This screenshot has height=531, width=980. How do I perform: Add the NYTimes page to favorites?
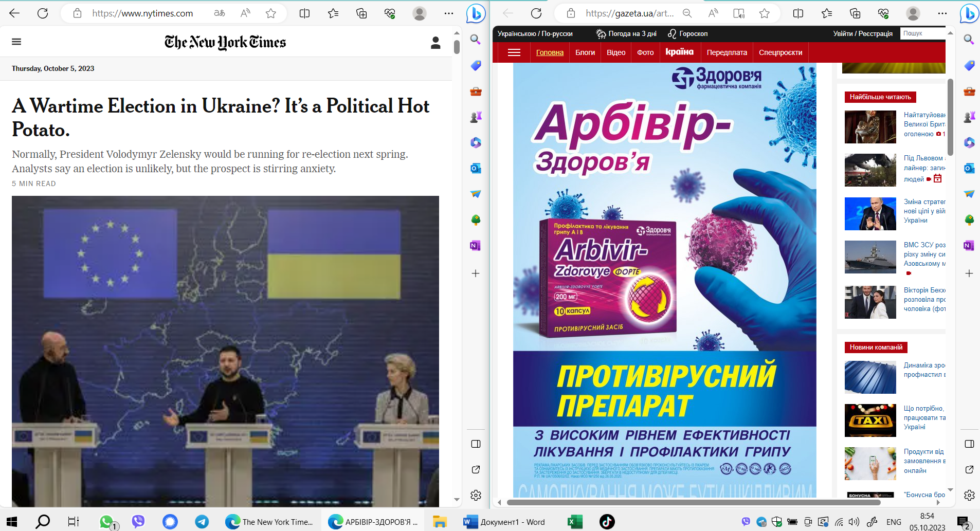coord(271,13)
